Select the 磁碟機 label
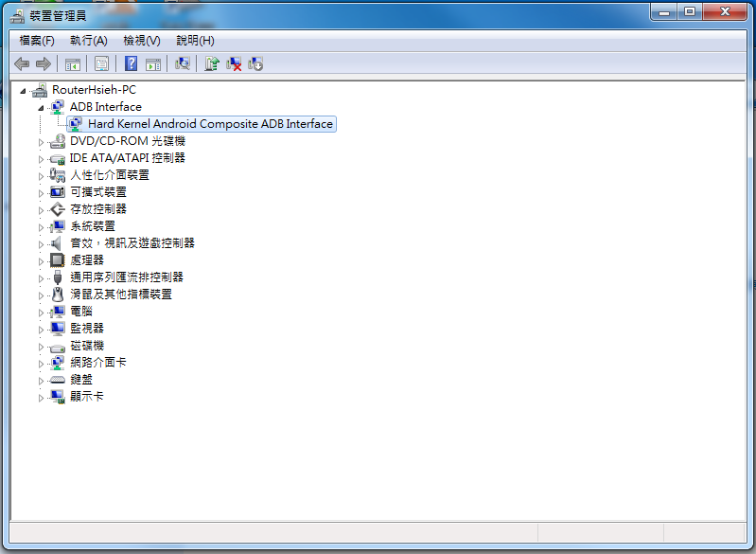 [87, 346]
